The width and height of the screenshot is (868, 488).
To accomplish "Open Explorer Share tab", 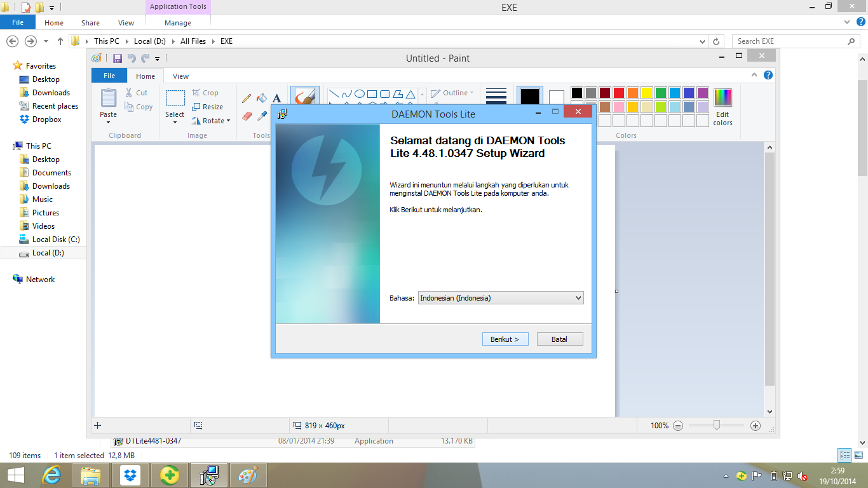I will click(x=91, y=23).
